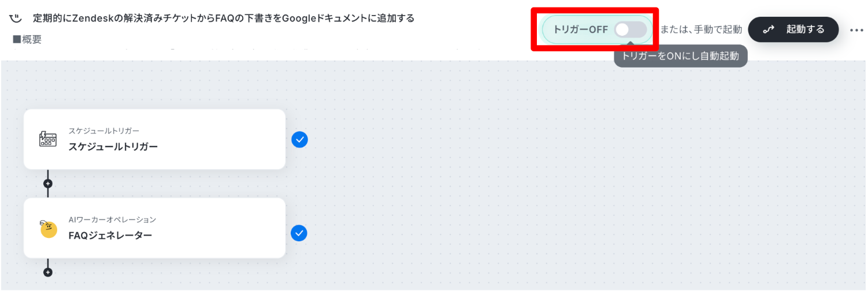Viewport: 868px width, 291px height.
Task: Start the flow manually with 起動する
Action: [x=793, y=29]
